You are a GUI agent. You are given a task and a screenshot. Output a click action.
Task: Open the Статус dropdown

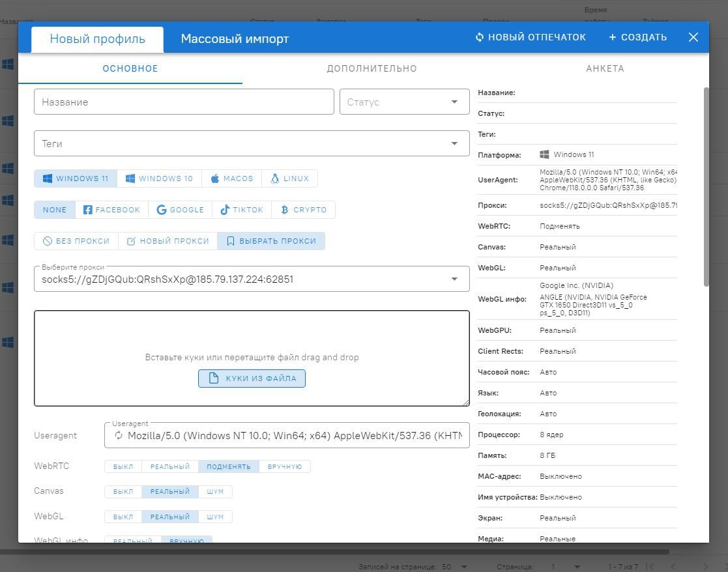click(x=404, y=102)
